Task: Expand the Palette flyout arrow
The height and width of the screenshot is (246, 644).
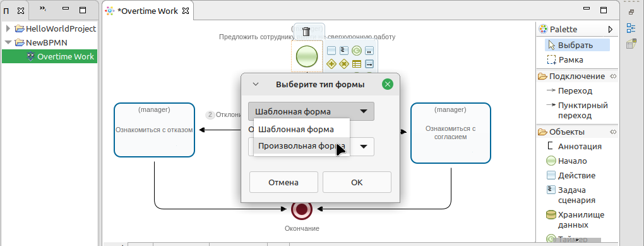Action: [611, 29]
